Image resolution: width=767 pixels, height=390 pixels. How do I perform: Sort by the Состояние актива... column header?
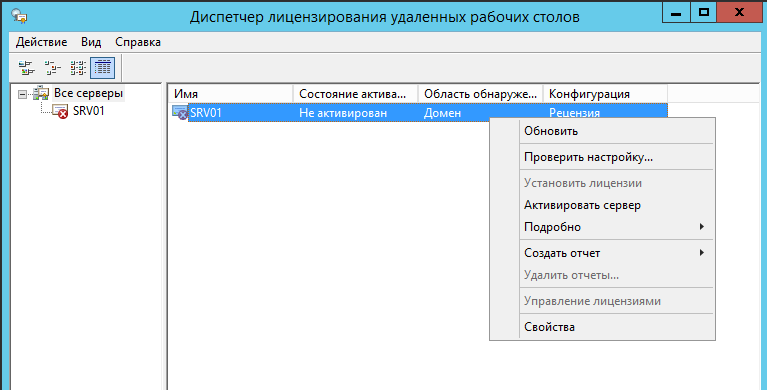click(356, 94)
